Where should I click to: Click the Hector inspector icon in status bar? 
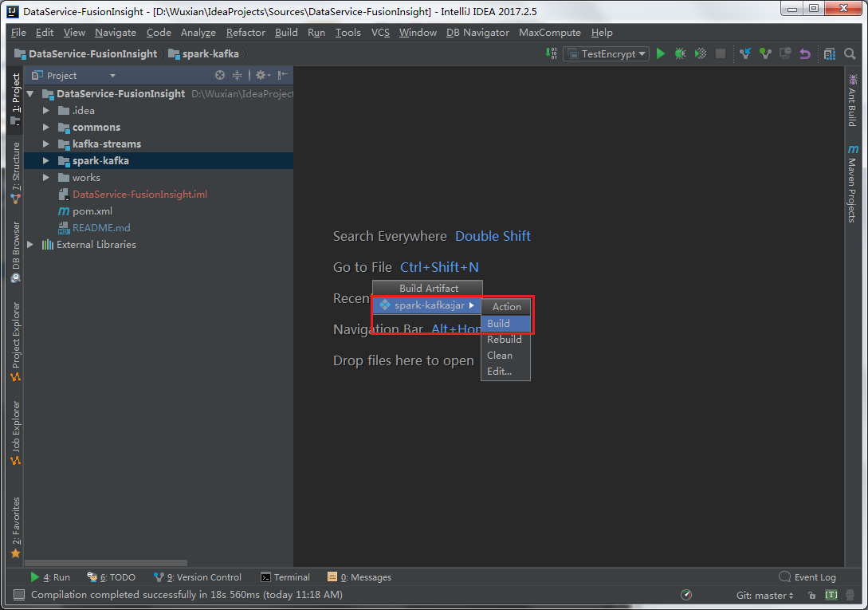coord(850,595)
